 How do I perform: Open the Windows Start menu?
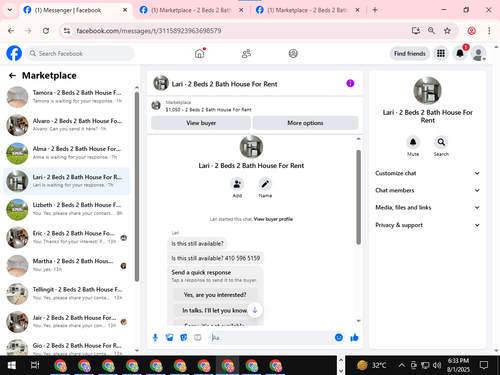click(12, 365)
